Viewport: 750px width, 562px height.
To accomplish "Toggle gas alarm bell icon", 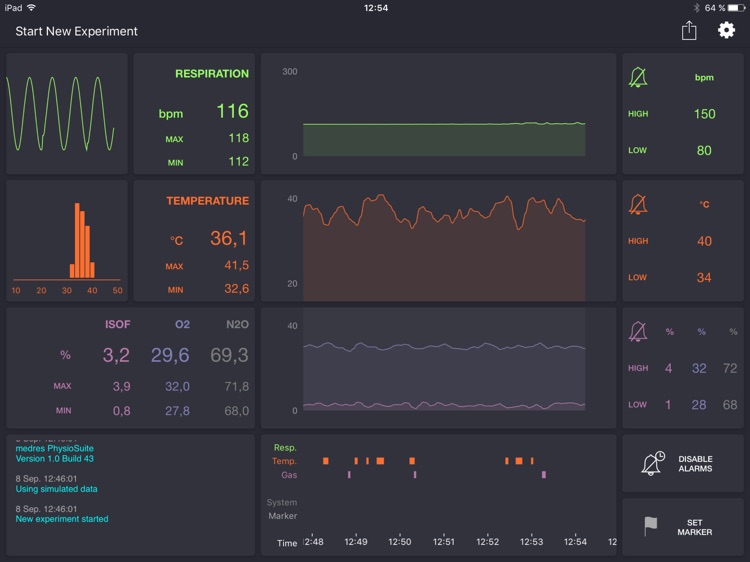I will 638,331.
